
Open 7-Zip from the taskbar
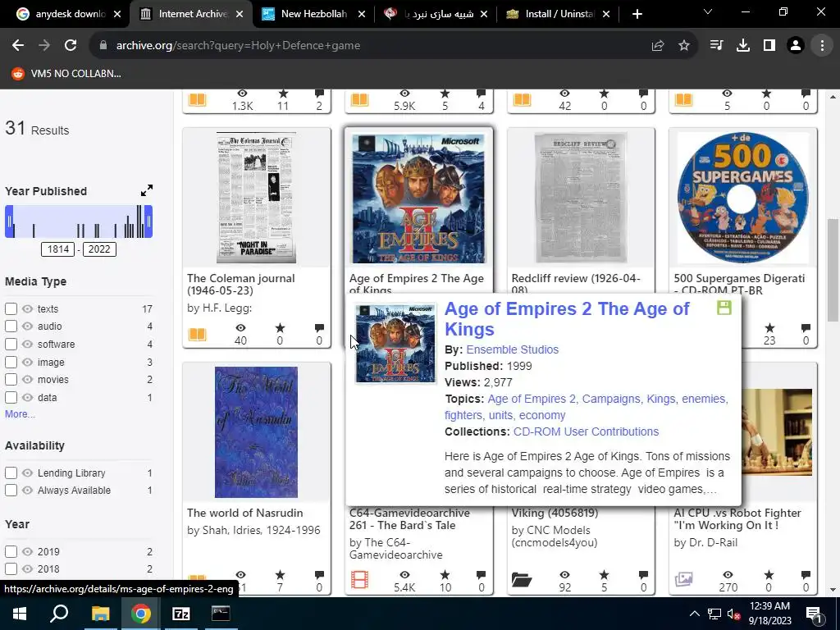pyautogui.click(x=181, y=614)
